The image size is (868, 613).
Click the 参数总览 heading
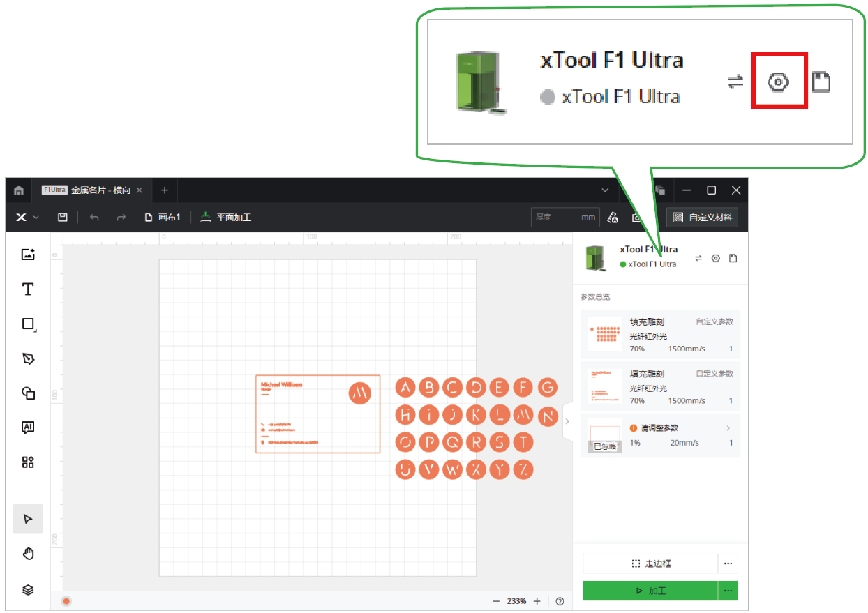[x=595, y=297]
